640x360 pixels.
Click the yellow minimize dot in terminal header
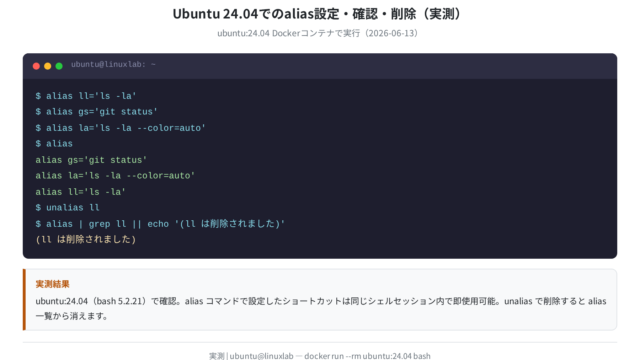(x=48, y=66)
